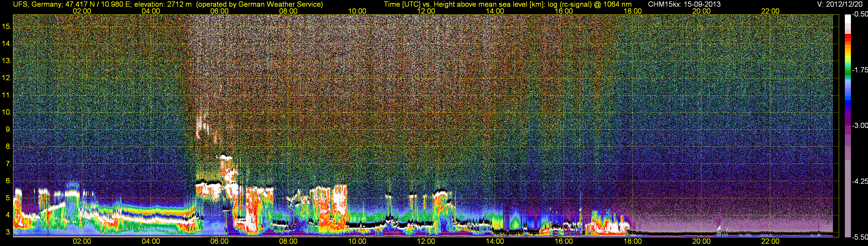868x246 pixels.
Task: Click the '12.' km height axis label
Action: point(6,78)
